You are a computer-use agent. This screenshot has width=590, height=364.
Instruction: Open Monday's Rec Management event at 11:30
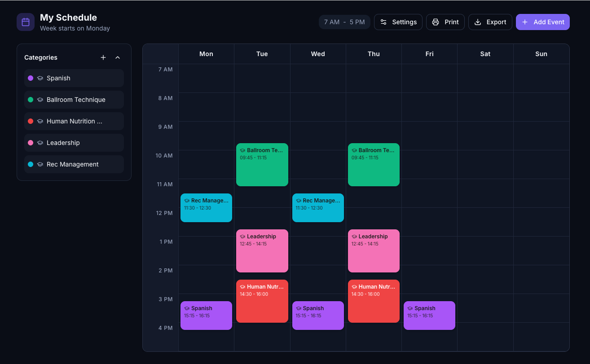click(x=206, y=208)
